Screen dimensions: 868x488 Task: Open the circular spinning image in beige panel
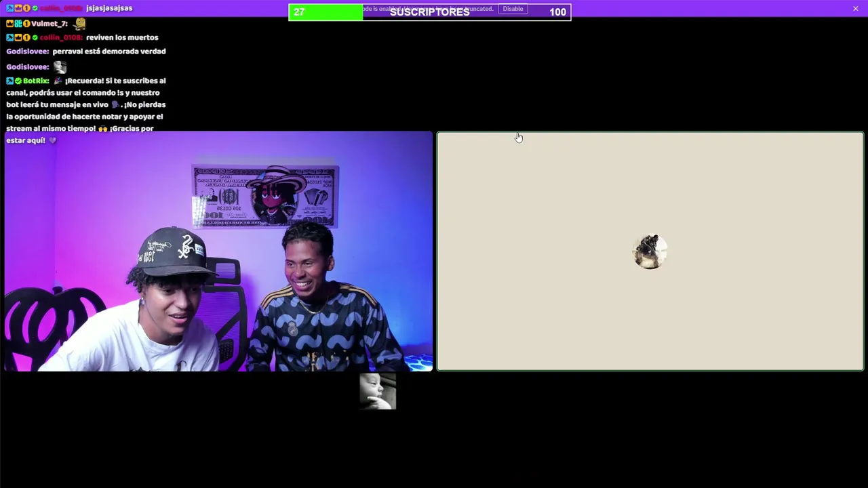pyautogui.click(x=650, y=251)
